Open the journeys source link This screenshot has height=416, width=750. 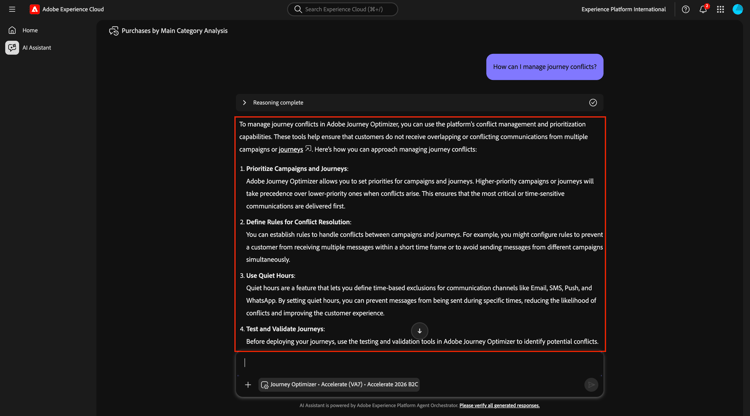click(x=291, y=149)
